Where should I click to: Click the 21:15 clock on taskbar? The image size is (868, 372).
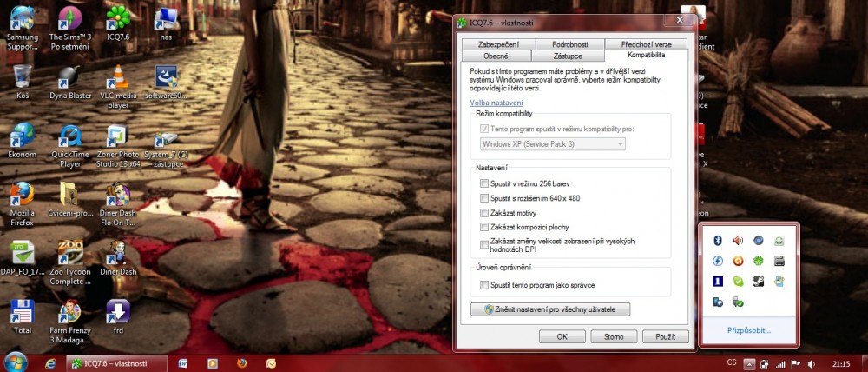coord(840,362)
